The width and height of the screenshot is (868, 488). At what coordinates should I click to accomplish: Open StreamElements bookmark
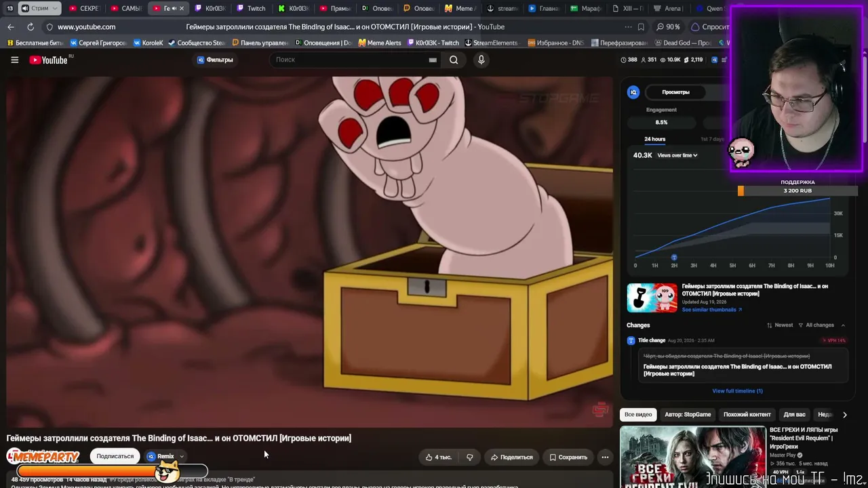click(x=490, y=43)
